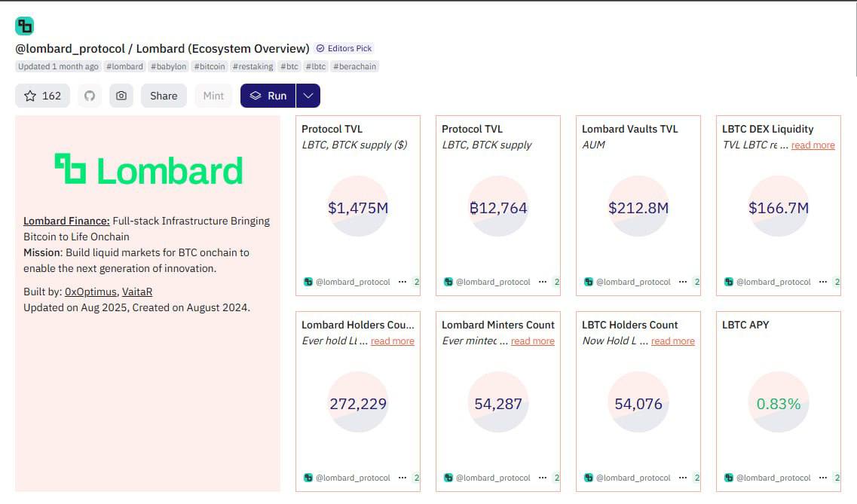Image resolution: width=857 pixels, height=504 pixels.
Task: Open the GitHub icon button
Action: (90, 96)
